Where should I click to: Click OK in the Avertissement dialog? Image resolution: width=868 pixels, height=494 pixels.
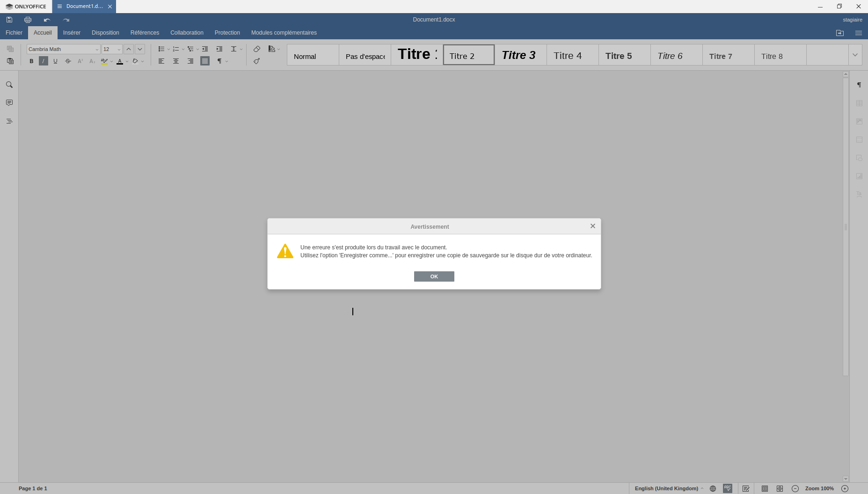point(434,276)
